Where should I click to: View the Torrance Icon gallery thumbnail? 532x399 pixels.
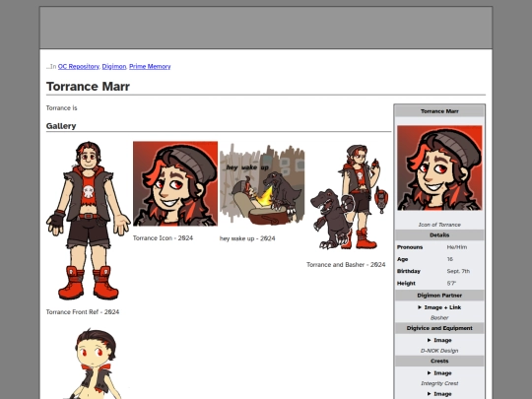[x=175, y=183]
